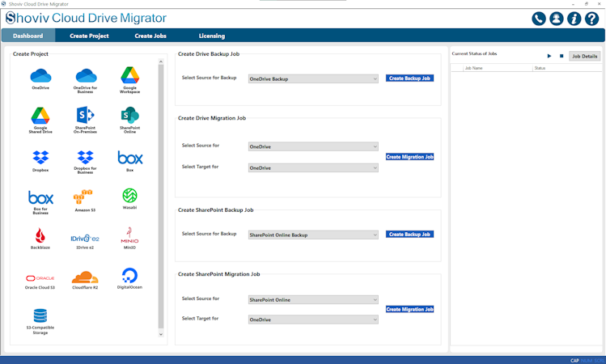Choose the Dropbox icon

[x=40, y=157]
